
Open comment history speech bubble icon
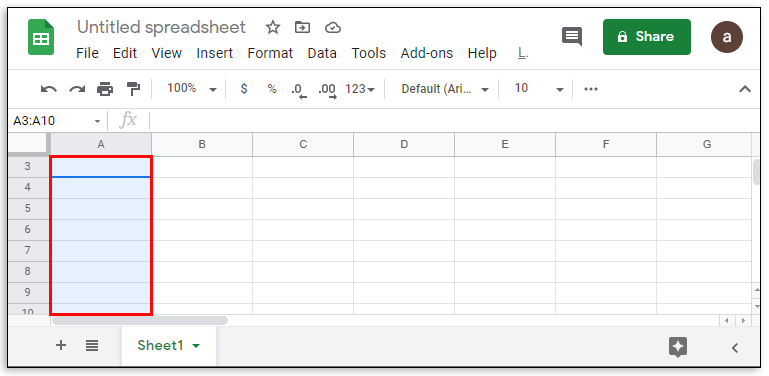point(572,37)
